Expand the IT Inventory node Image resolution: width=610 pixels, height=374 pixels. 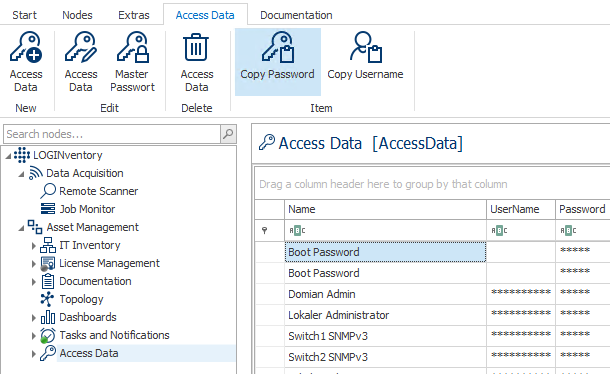point(33,246)
